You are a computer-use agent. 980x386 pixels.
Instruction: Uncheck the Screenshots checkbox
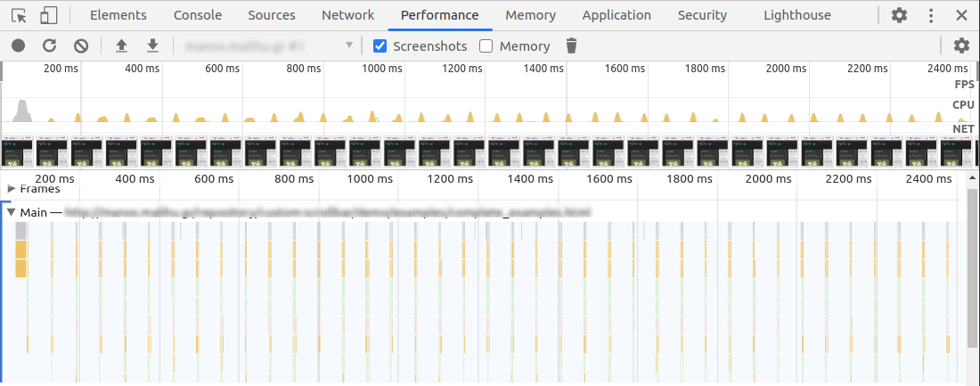pyautogui.click(x=380, y=45)
